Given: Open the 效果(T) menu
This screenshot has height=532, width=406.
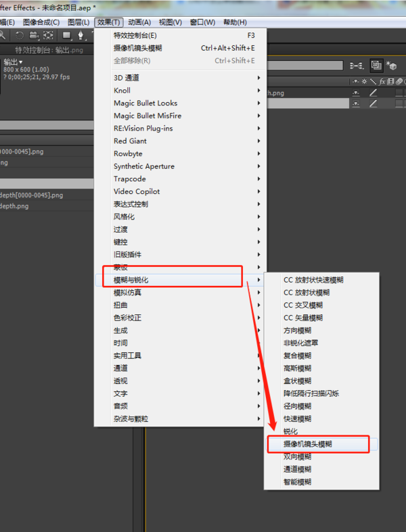Looking at the screenshot, I should (109, 22).
